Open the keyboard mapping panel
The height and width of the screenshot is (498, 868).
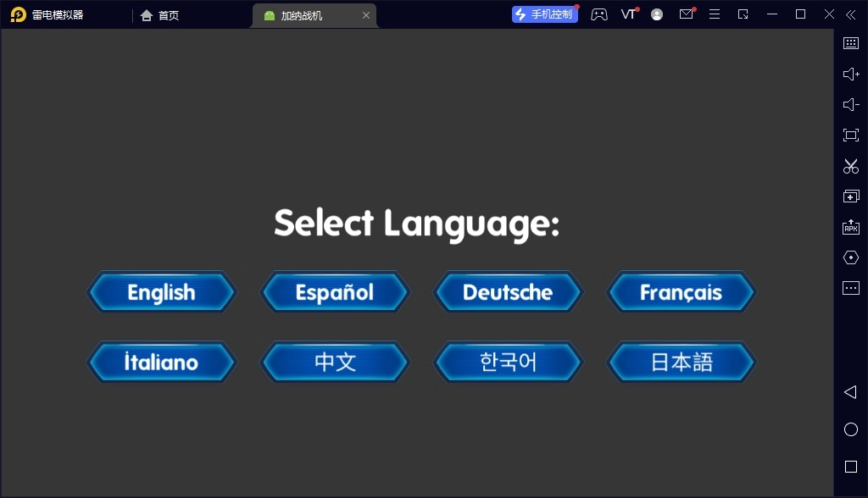[x=850, y=43]
